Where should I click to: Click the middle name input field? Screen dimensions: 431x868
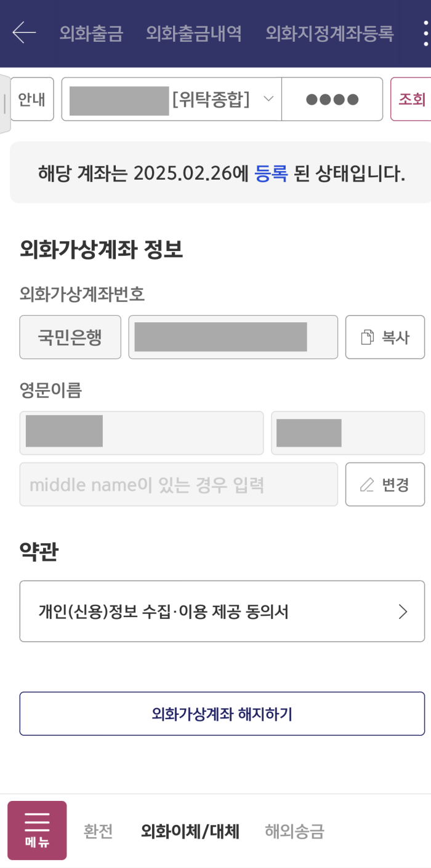pos(179,484)
